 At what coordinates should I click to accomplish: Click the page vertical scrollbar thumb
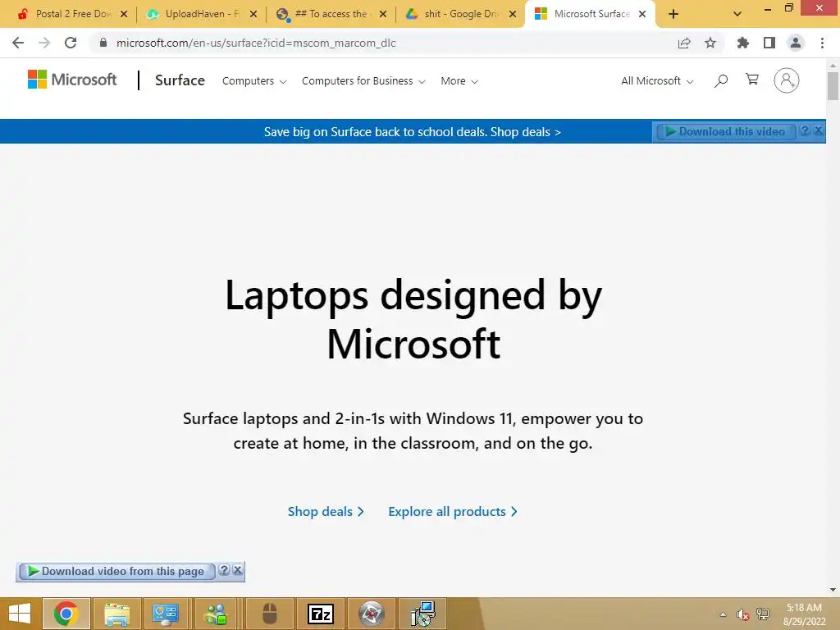833,85
